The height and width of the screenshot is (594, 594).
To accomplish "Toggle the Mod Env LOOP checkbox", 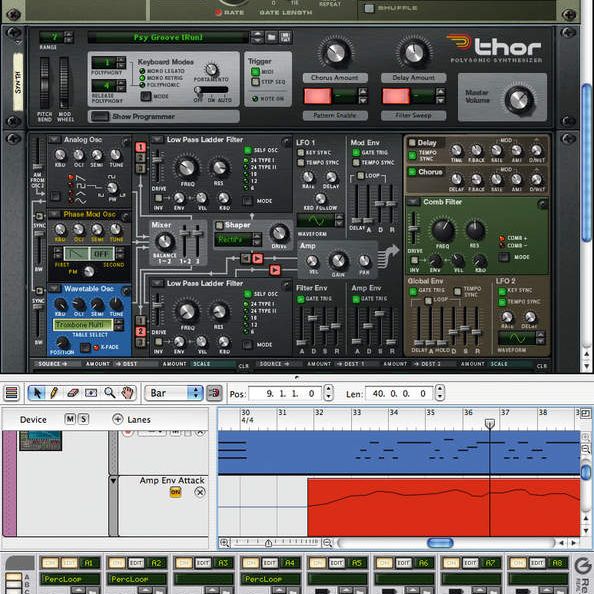I will tap(361, 175).
